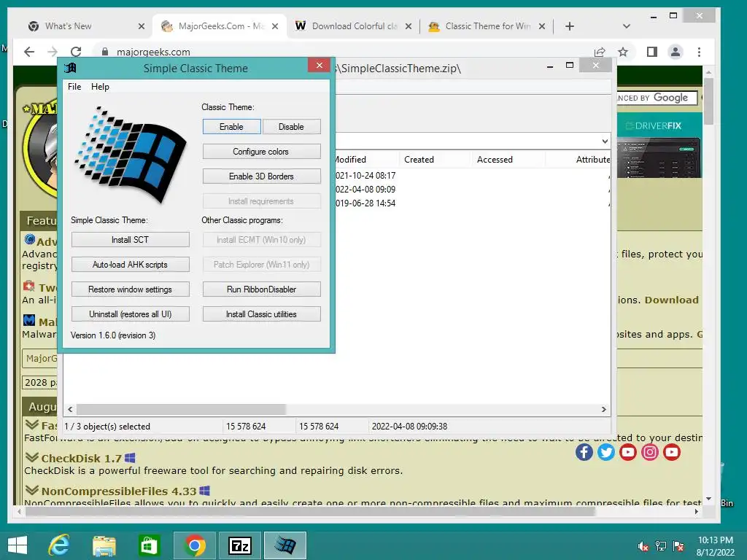Click the share page icon
The image size is (747, 560).
coord(600,52)
